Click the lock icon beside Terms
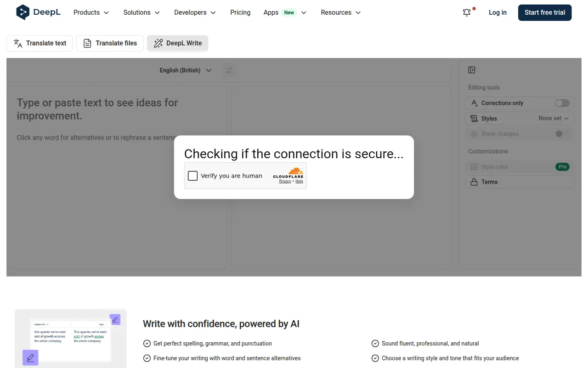Image resolution: width=588 pixels, height=368 pixels. pos(474,182)
